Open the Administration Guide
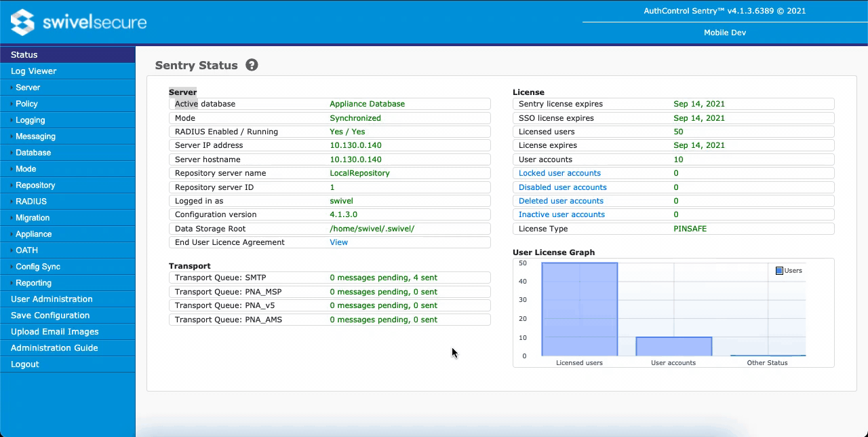The height and width of the screenshot is (437, 868). point(54,348)
